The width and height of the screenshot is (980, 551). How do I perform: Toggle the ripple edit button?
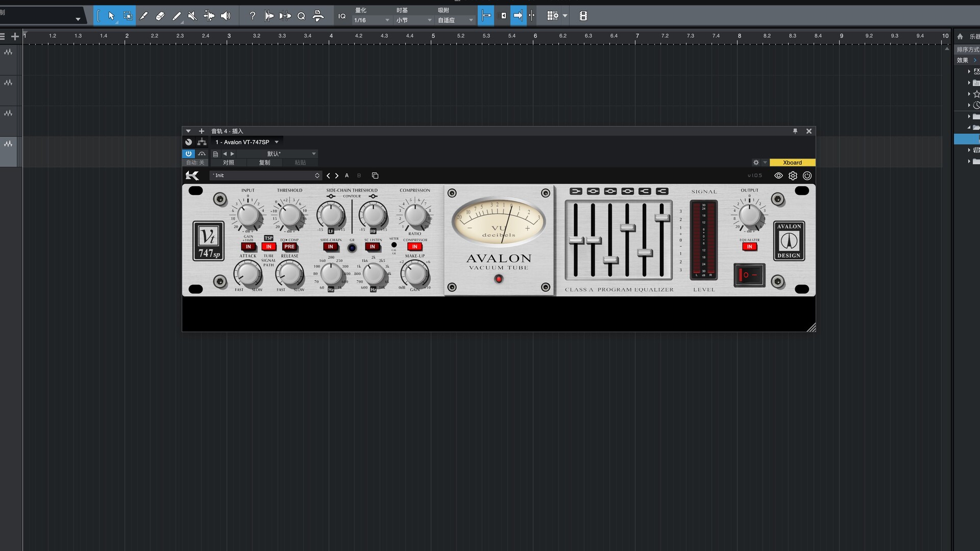(x=502, y=16)
